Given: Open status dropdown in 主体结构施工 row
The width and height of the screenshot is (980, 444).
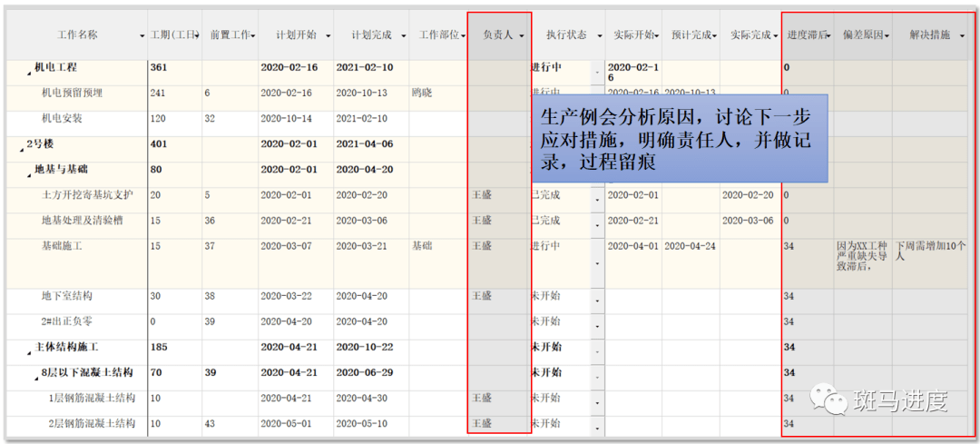Looking at the screenshot, I should [597, 352].
